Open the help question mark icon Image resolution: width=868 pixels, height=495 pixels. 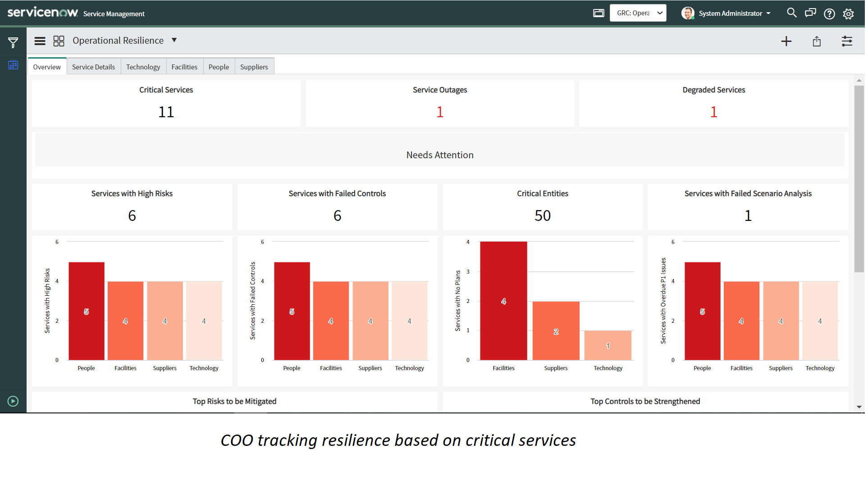pos(829,14)
